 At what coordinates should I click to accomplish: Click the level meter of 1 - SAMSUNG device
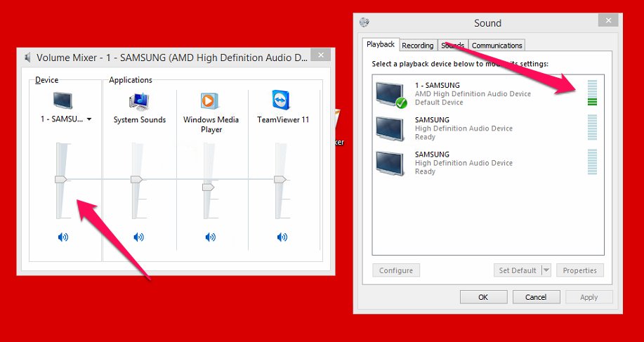[x=592, y=93]
